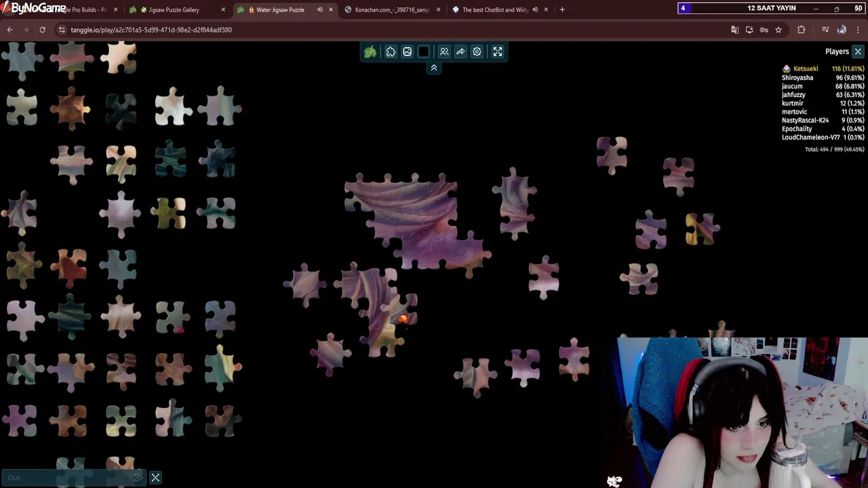Open the black background color swatch

[x=424, y=52]
